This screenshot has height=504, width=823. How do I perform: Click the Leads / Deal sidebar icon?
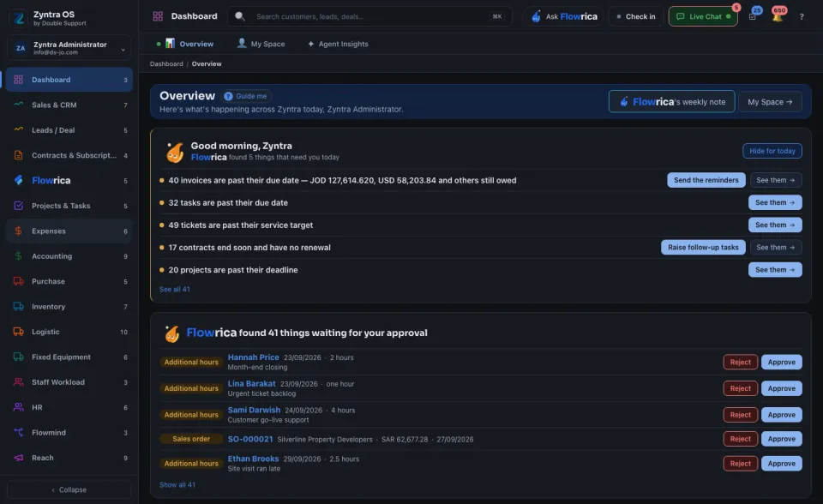[x=18, y=129]
